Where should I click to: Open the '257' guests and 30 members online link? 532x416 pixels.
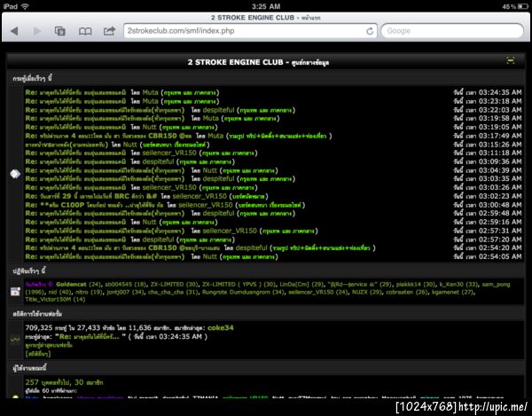(64, 382)
